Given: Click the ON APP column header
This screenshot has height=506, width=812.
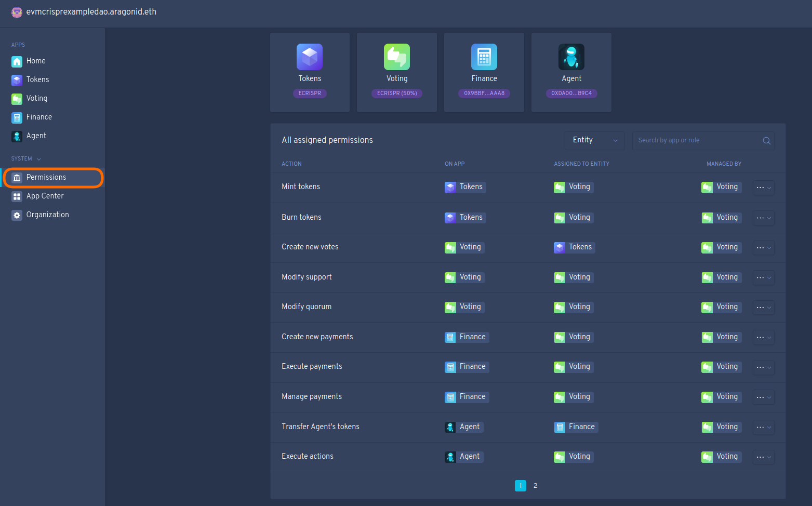Looking at the screenshot, I should (455, 164).
